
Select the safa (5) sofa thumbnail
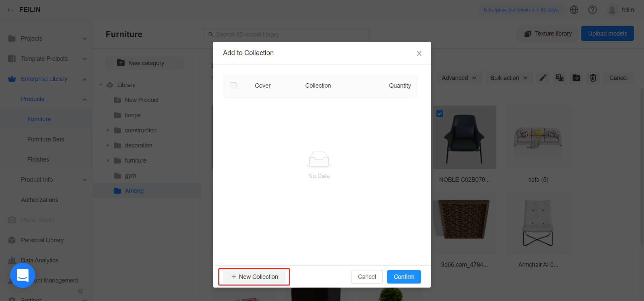538,138
